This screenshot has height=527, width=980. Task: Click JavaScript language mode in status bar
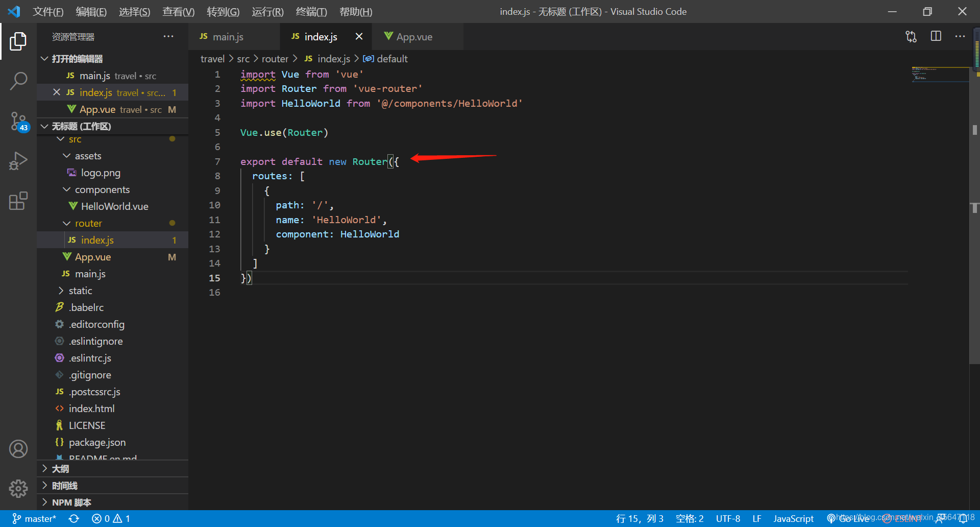click(793, 518)
